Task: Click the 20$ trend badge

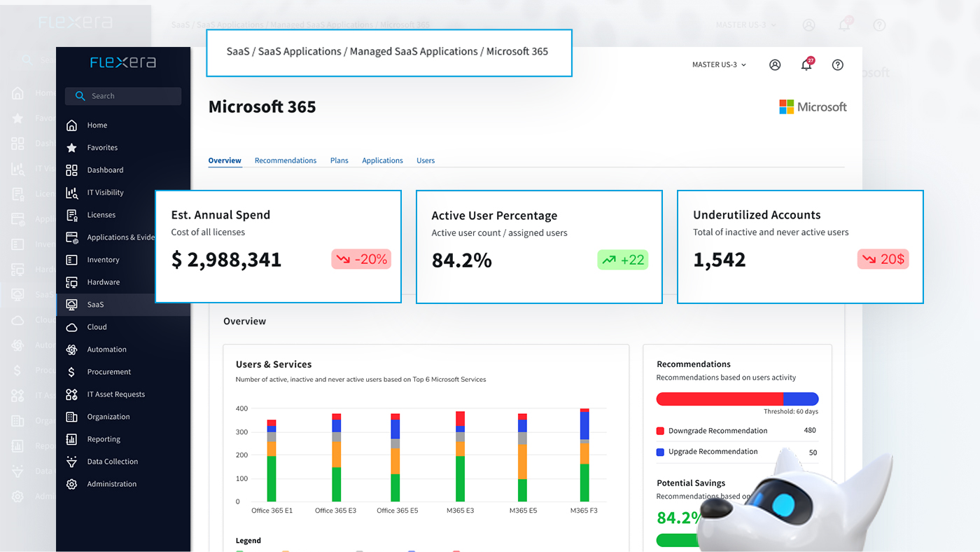Action: click(883, 259)
